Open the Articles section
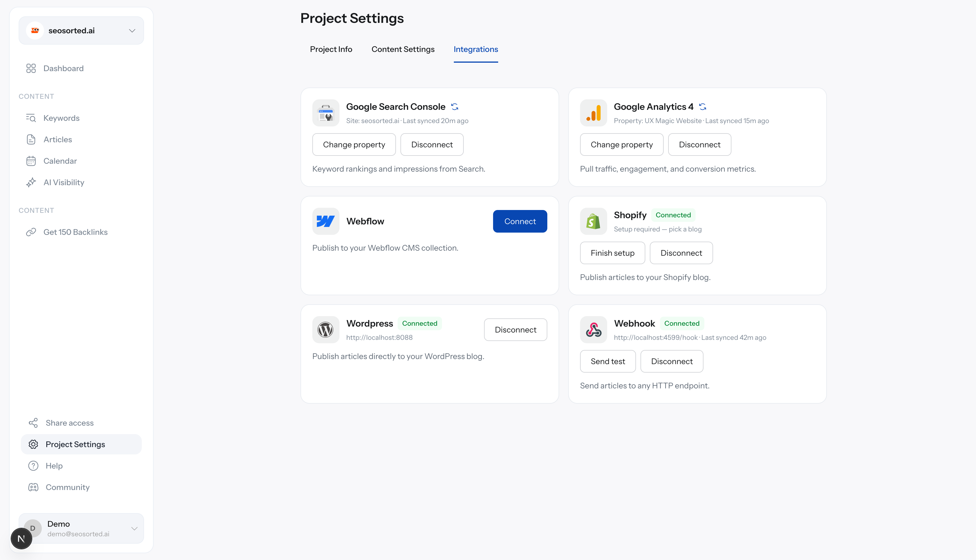976x560 pixels. coord(81,140)
